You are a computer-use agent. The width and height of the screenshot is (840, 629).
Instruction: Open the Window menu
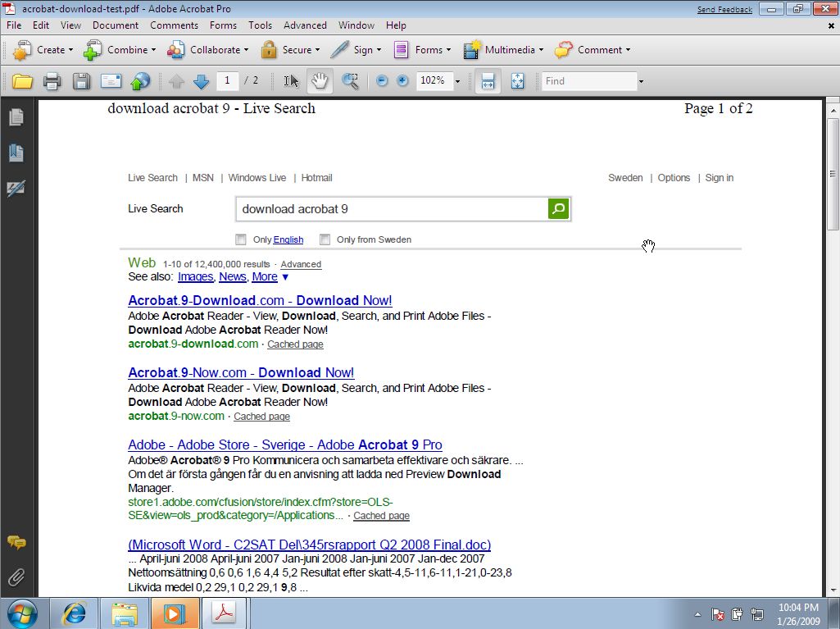click(356, 25)
